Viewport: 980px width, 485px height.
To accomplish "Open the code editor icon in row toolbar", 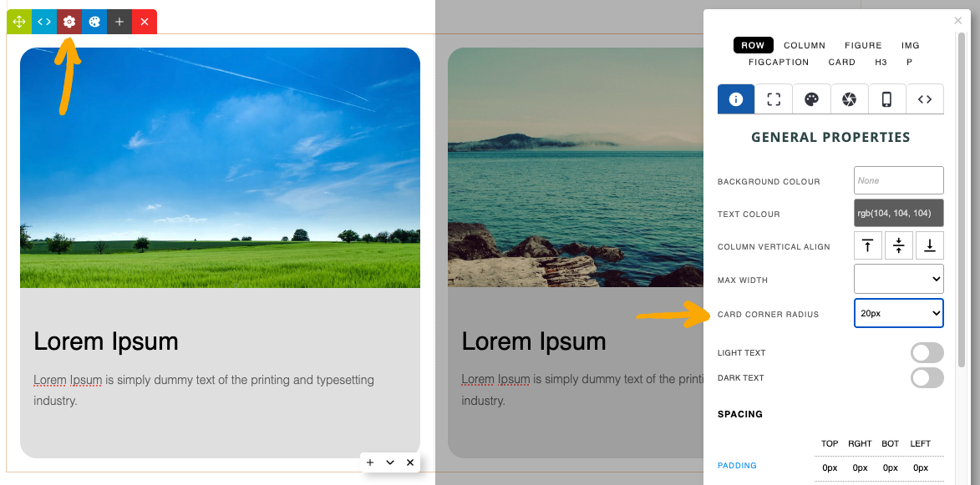I will coord(44,22).
